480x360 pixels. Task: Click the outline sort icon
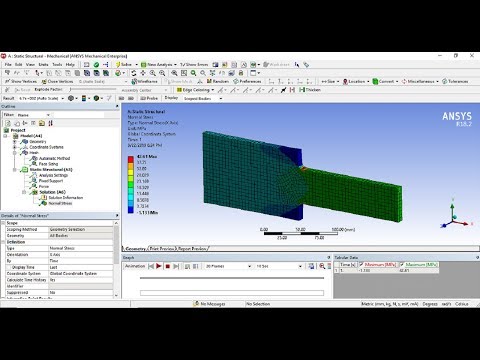pos(50,123)
